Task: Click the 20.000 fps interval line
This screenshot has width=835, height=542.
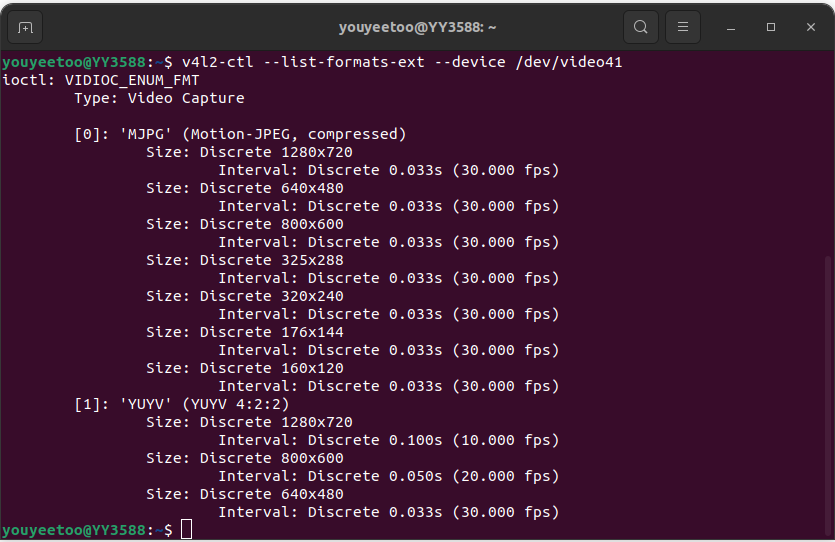Action: point(388,476)
